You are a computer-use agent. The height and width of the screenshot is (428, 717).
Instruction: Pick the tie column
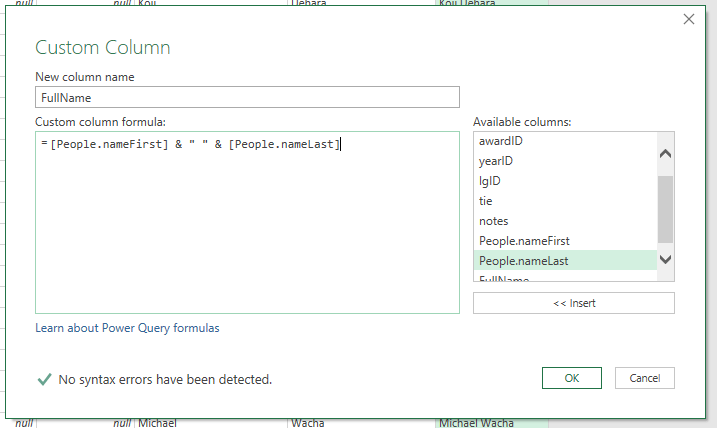pos(486,201)
